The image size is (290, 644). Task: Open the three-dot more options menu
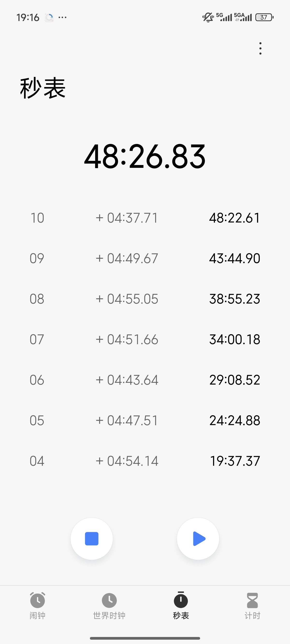pyautogui.click(x=261, y=48)
